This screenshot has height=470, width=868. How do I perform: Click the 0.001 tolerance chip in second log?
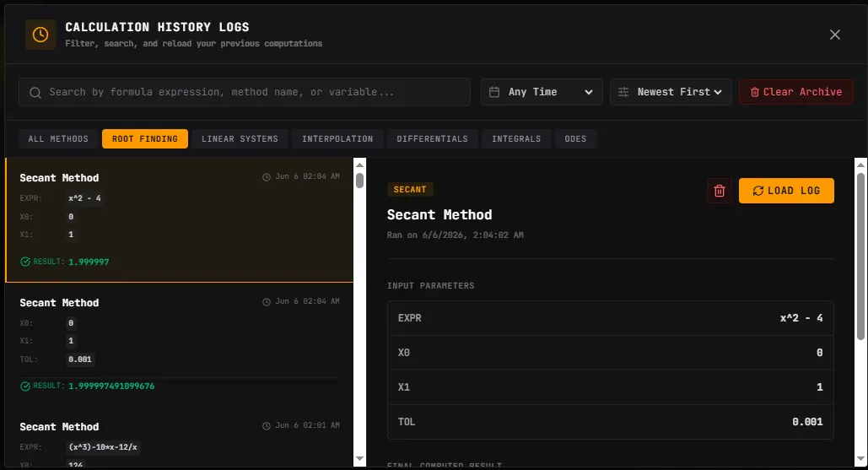click(79, 359)
